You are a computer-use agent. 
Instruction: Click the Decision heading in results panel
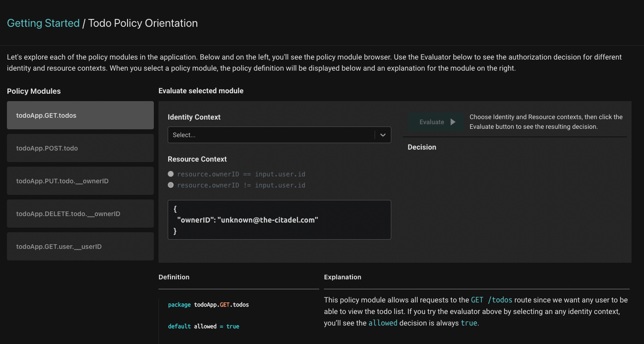422,147
